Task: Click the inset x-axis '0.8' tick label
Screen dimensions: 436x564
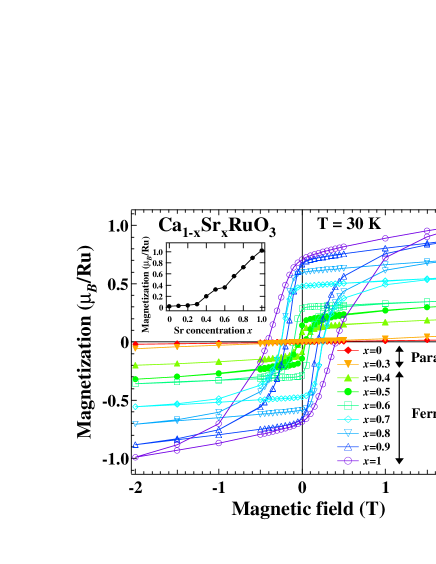Action: 243,319
